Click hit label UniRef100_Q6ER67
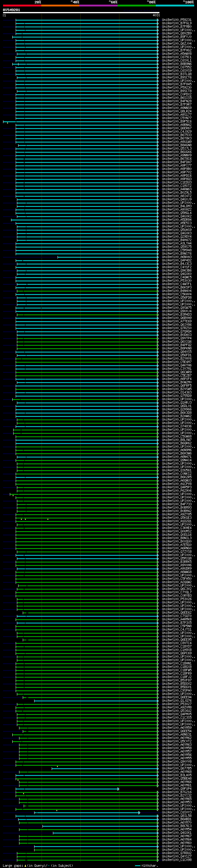Viewport: 197px width, 868px height. (176, 128)
